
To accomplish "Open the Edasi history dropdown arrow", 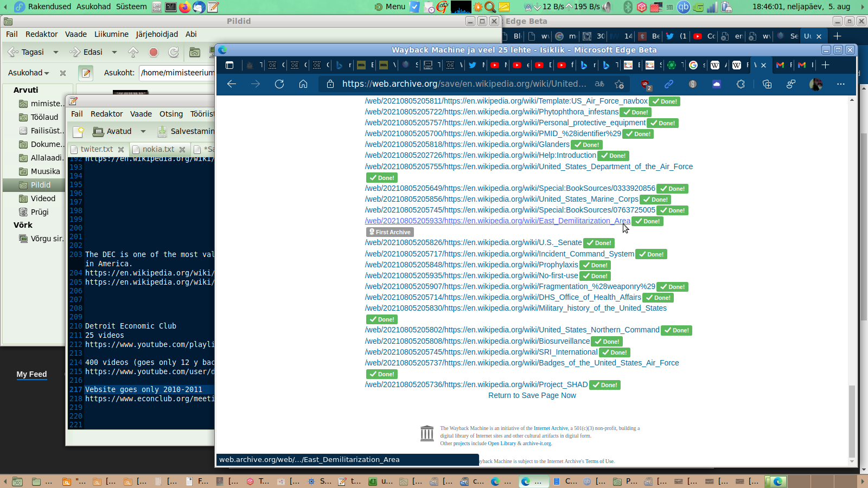I will pos(114,52).
